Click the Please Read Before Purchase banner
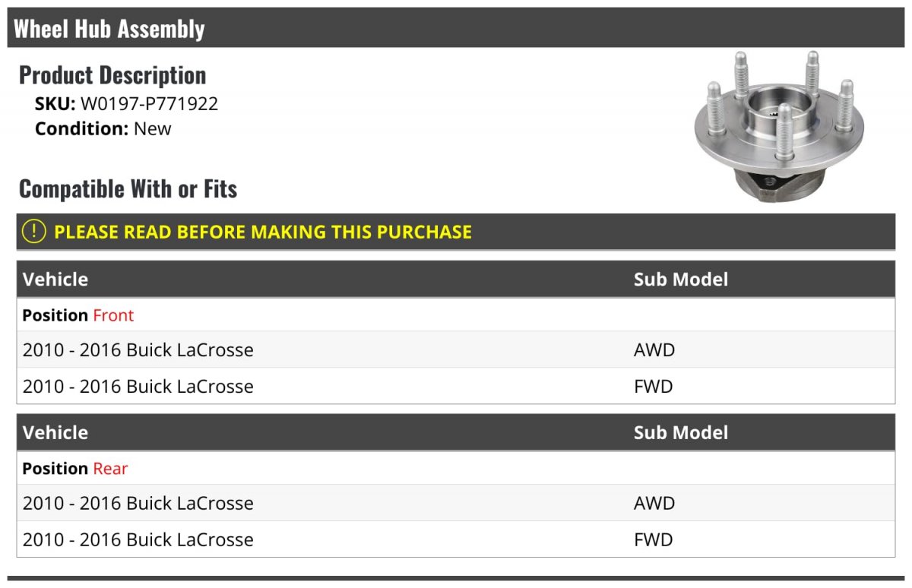 click(x=456, y=232)
